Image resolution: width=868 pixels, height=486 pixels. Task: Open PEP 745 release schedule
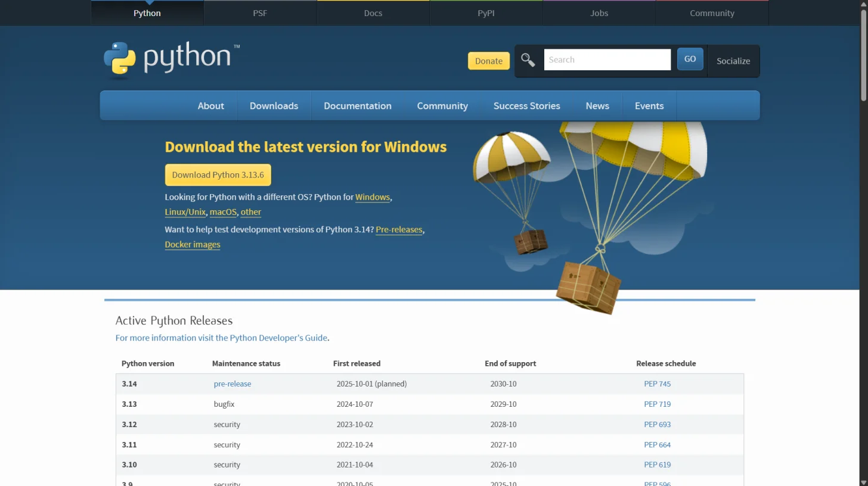click(x=658, y=384)
